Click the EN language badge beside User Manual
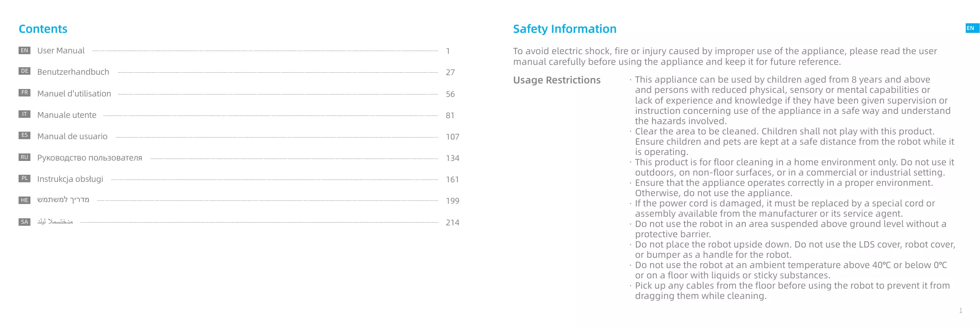The height and width of the screenshot is (327, 980). pyautogui.click(x=24, y=50)
